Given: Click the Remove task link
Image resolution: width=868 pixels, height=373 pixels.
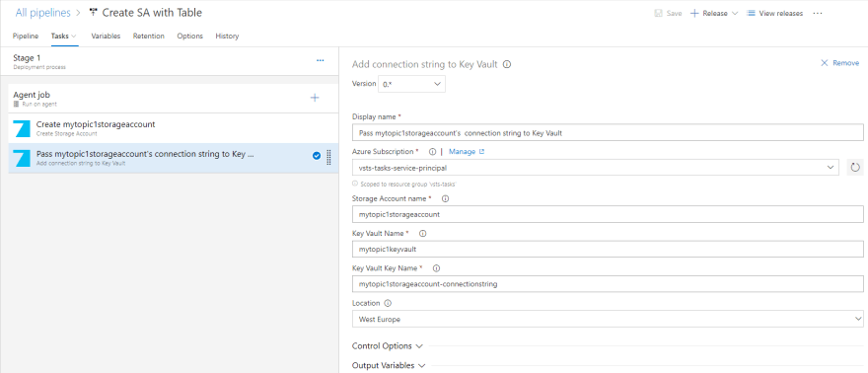Looking at the screenshot, I should [x=839, y=63].
